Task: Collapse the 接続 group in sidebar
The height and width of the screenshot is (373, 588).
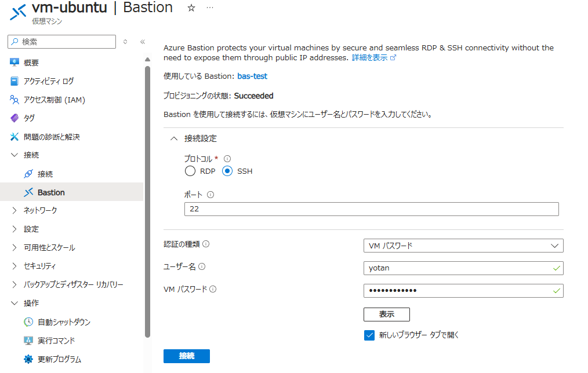Action: point(14,155)
